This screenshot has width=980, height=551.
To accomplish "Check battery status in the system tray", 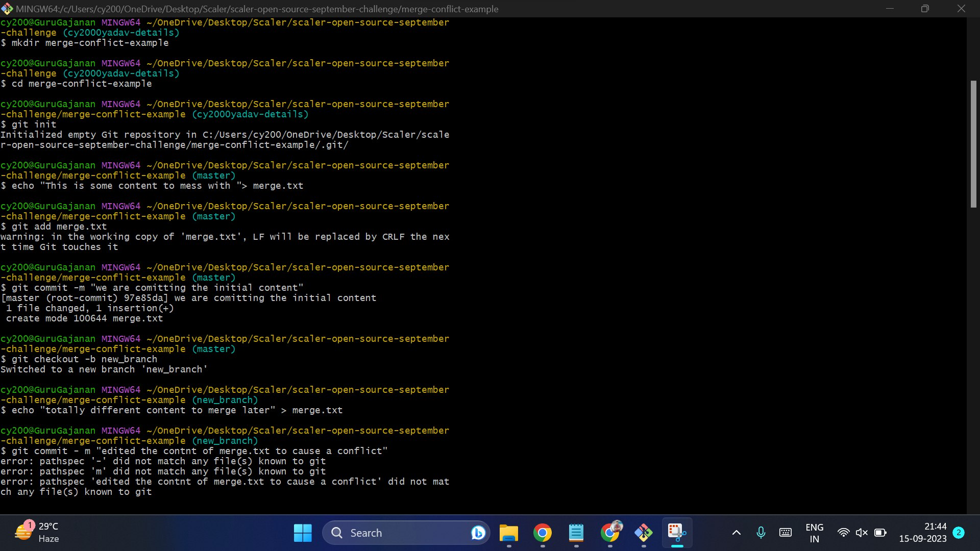I will click(x=880, y=532).
